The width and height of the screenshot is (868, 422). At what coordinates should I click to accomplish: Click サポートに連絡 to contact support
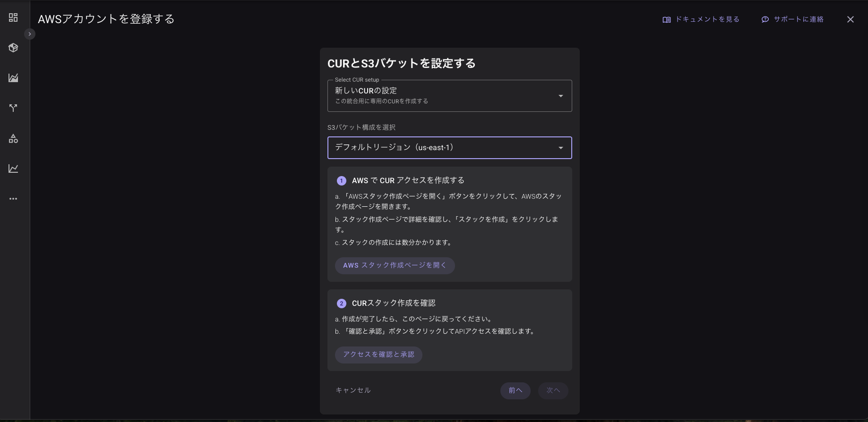pos(798,19)
